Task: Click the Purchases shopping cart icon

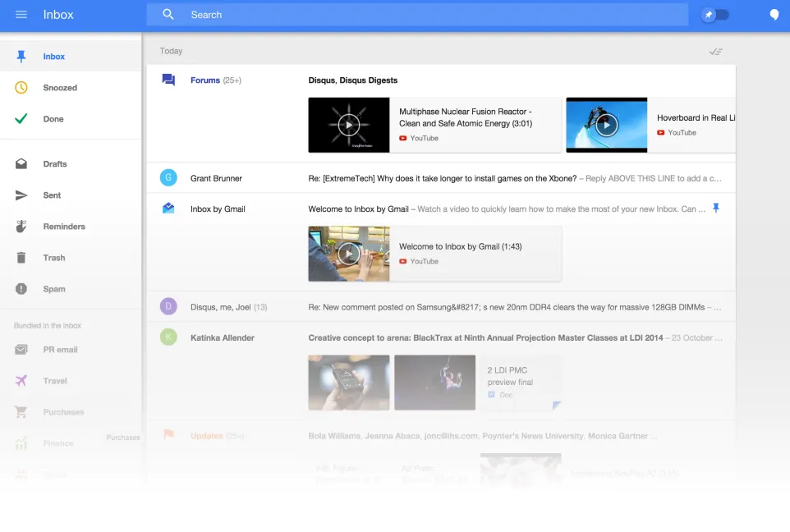Action: click(21, 412)
